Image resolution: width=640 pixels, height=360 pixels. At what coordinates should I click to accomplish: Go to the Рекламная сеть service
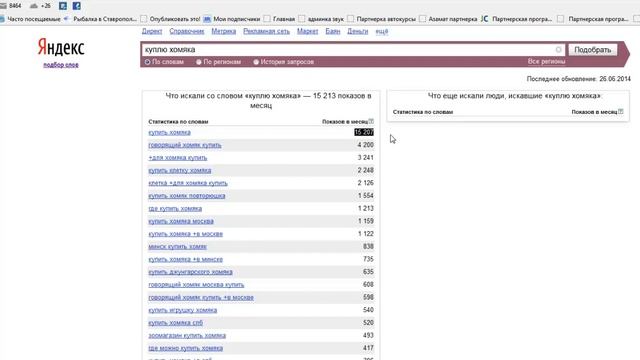point(266,31)
